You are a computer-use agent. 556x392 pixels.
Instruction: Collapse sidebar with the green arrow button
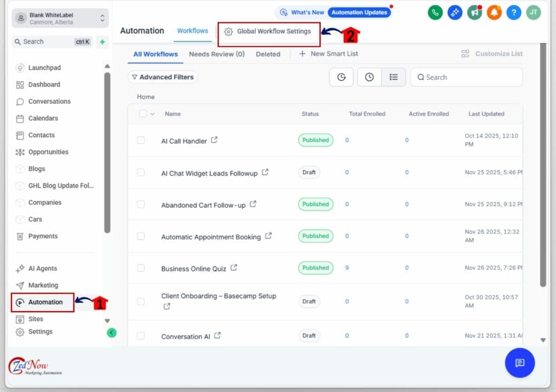tap(112, 332)
